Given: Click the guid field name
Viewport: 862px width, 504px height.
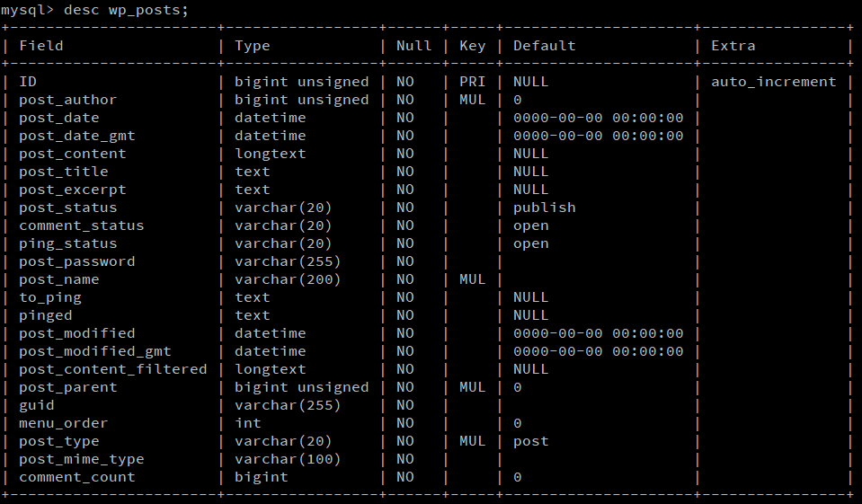Looking at the screenshot, I should [x=37, y=405].
